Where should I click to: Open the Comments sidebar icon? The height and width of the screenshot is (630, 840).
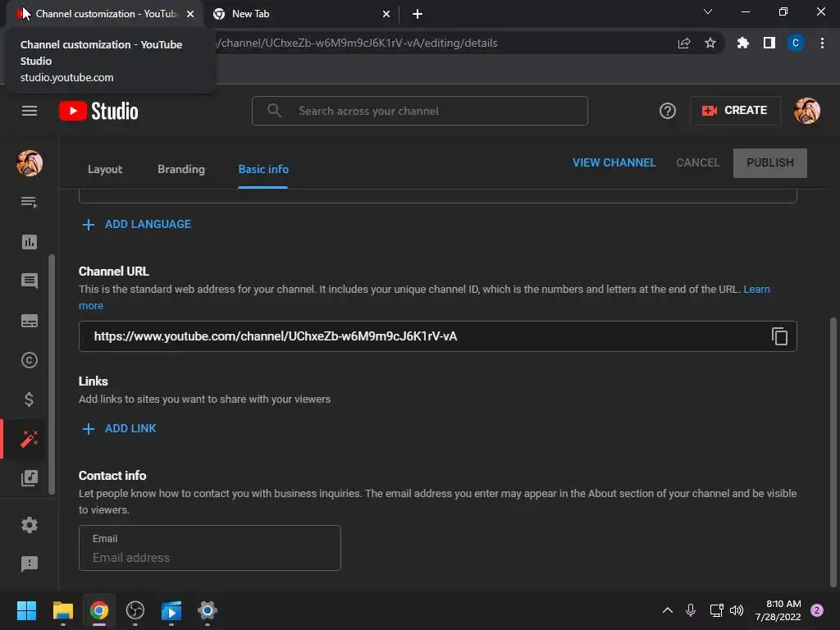pos(30,281)
